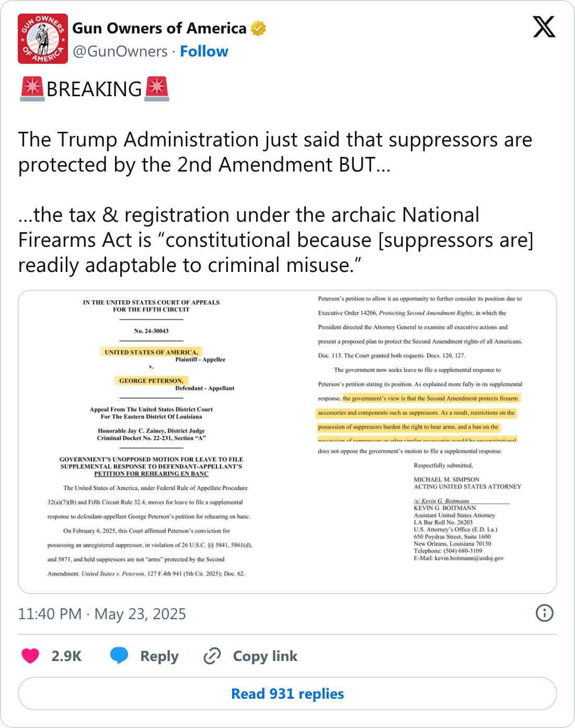Click the blue reply bubble icon

click(119, 656)
